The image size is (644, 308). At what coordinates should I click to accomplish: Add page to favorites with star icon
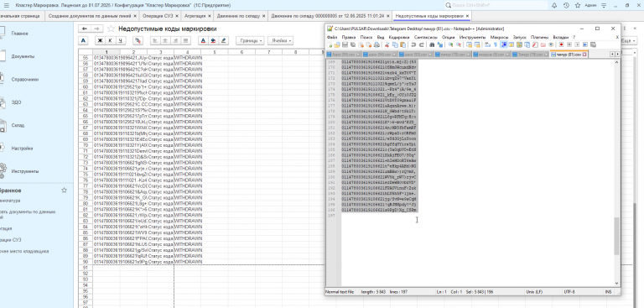click(111, 29)
